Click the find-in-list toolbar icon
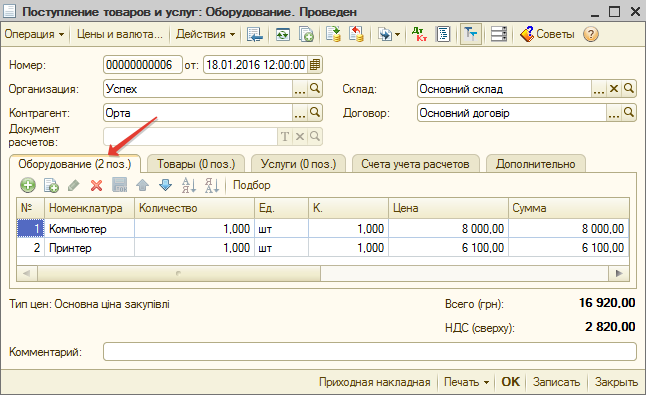This screenshot has height=395, width=646. (x=255, y=34)
